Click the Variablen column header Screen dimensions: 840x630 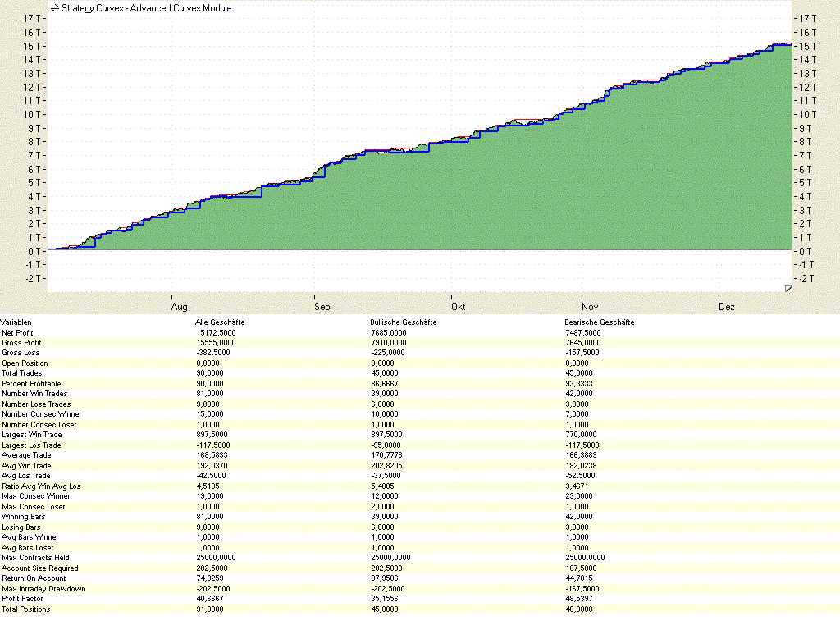pyautogui.click(x=16, y=322)
